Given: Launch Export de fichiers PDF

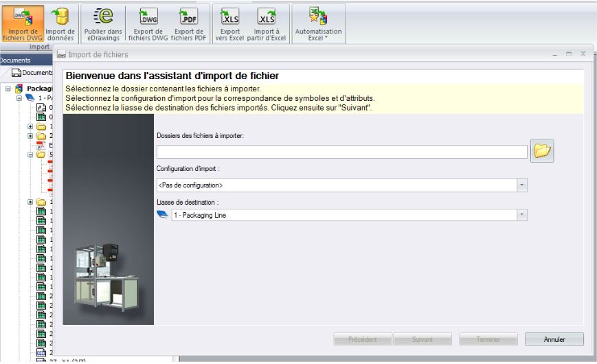Looking at the screenshot, I should [x=188, y=23].
